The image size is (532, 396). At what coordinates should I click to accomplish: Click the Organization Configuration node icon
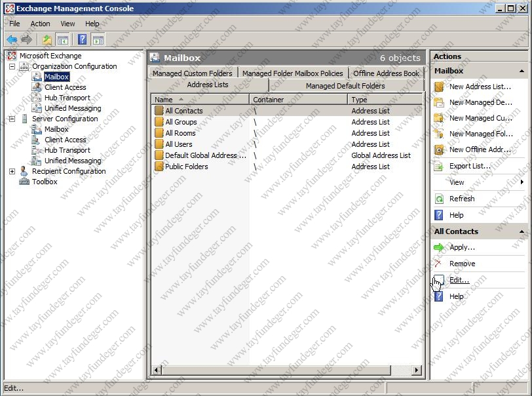tap(24, 66)
